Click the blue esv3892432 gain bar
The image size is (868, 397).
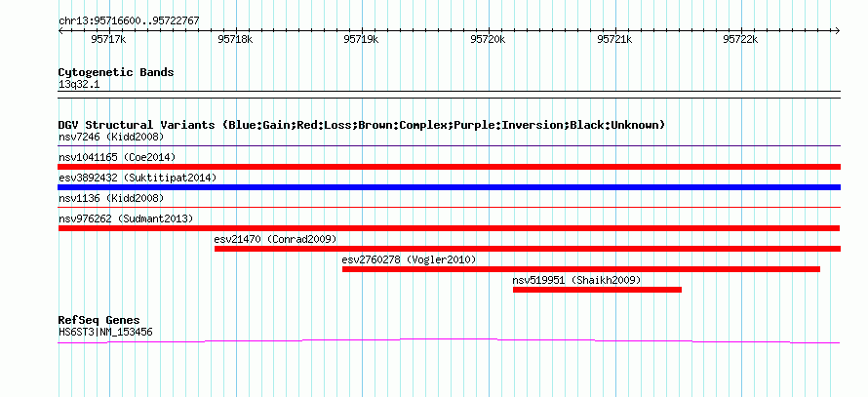(x=449, y=187)
